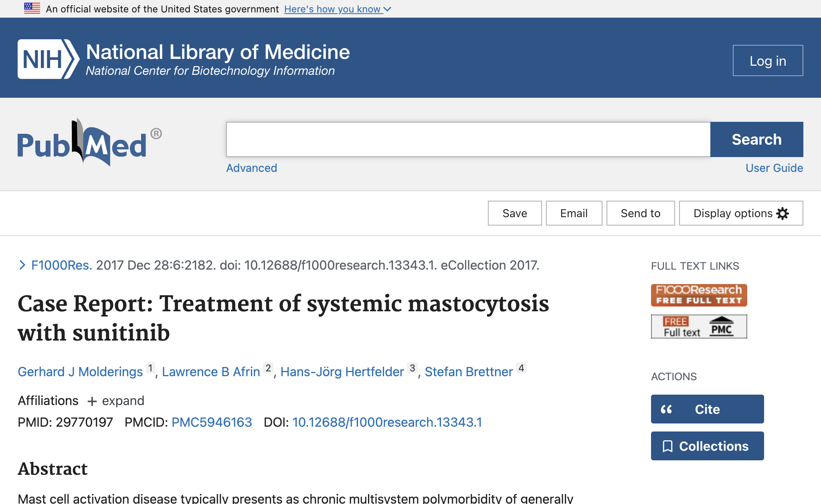Click the NIH logo icon
The height and width of the screenshot is (504, 821).
click(48, 59)
